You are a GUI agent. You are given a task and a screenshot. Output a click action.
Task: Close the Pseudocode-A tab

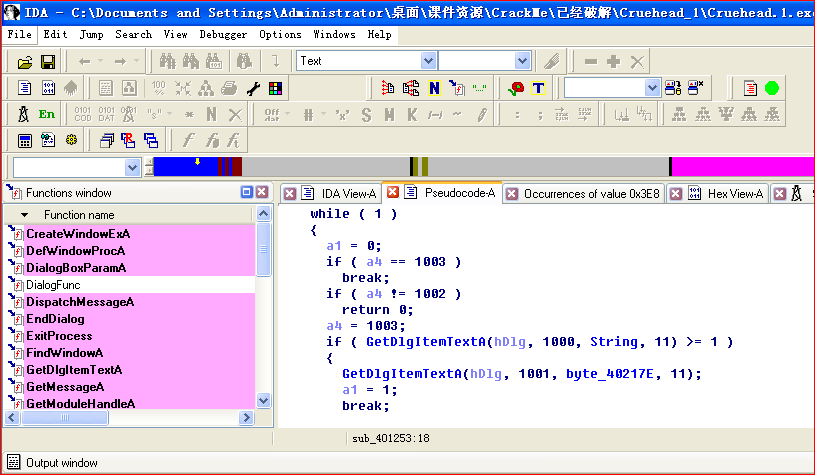(x=393, y=192)
